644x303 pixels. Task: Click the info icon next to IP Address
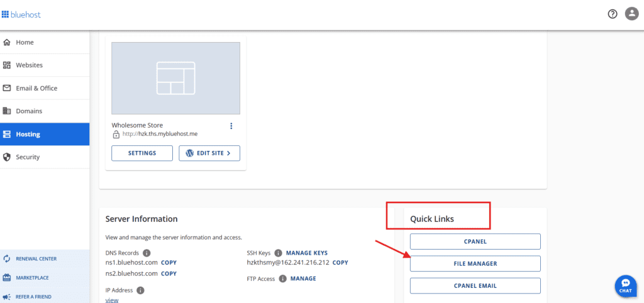[140, 290]
